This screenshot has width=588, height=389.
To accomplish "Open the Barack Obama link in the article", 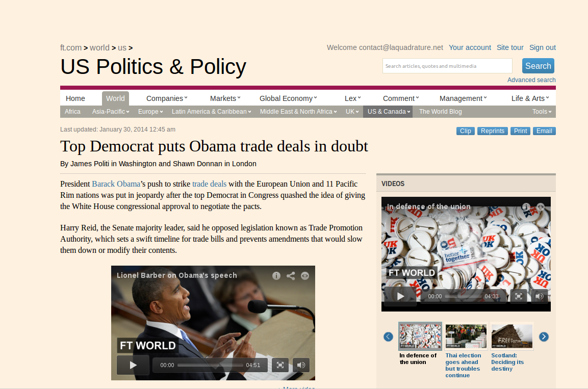I will [116, 184].
